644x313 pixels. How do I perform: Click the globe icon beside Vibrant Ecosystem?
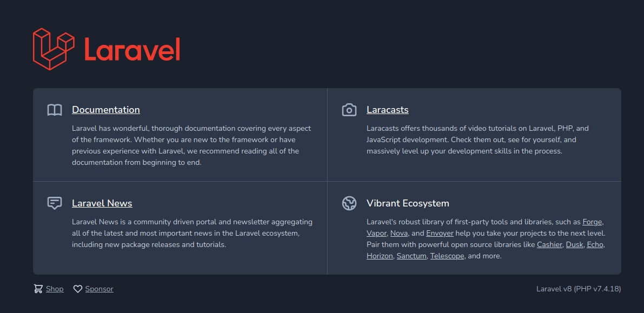pyautogui.click(x=349, y=204)
